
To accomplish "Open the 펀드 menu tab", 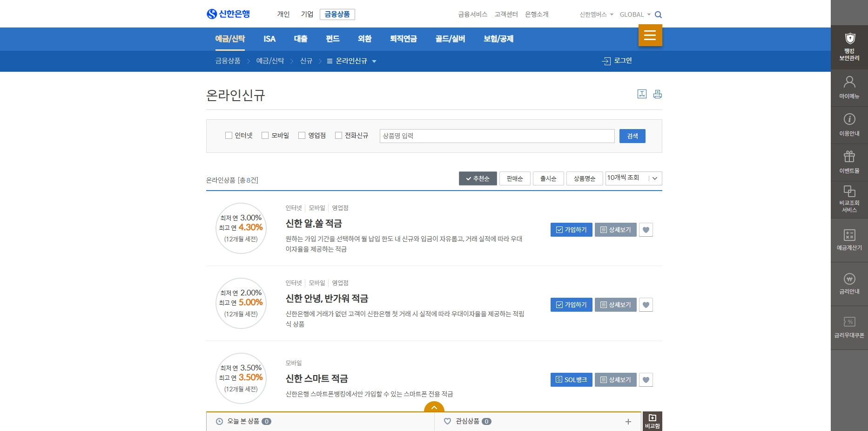I will pyautogui.click(x=332, y=39).
